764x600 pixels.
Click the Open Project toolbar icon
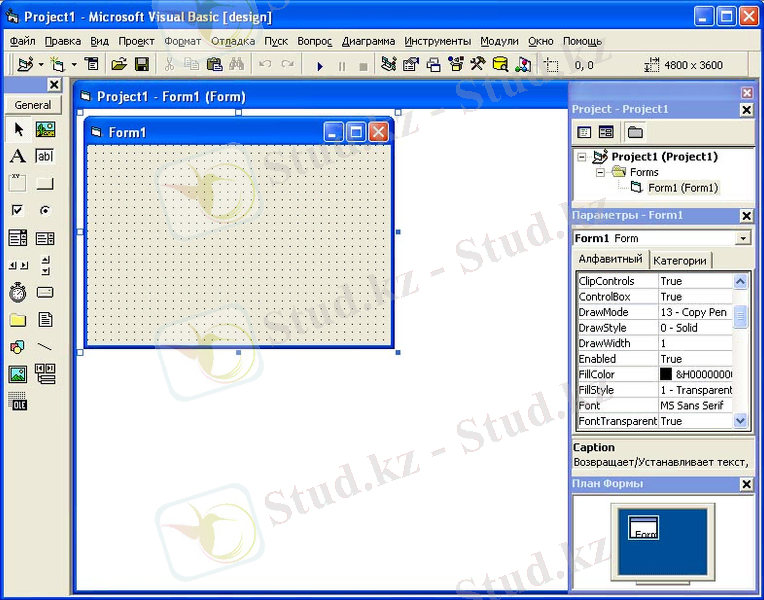[x=119, y=64]
